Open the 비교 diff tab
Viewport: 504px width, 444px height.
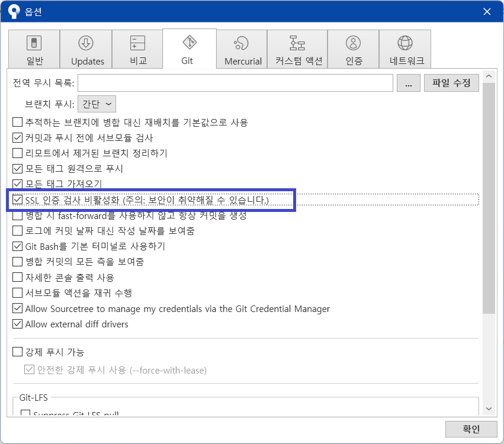click(137, 49)
